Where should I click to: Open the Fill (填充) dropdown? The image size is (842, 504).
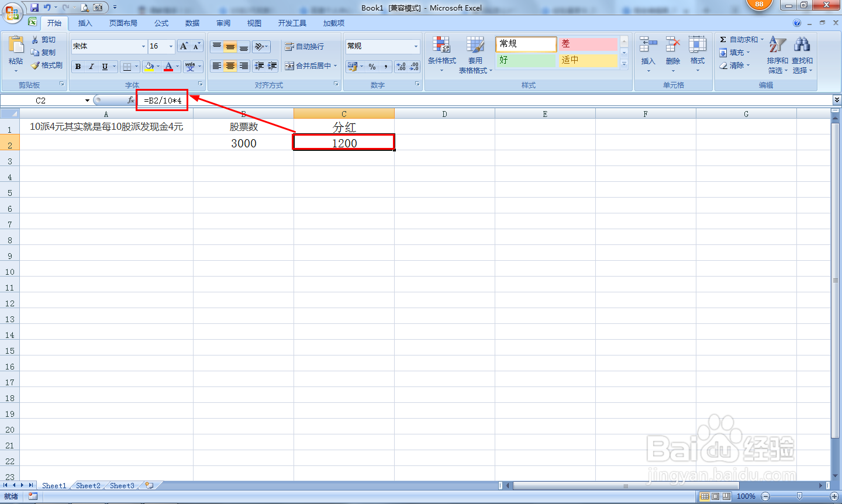(x=735, y=52)
